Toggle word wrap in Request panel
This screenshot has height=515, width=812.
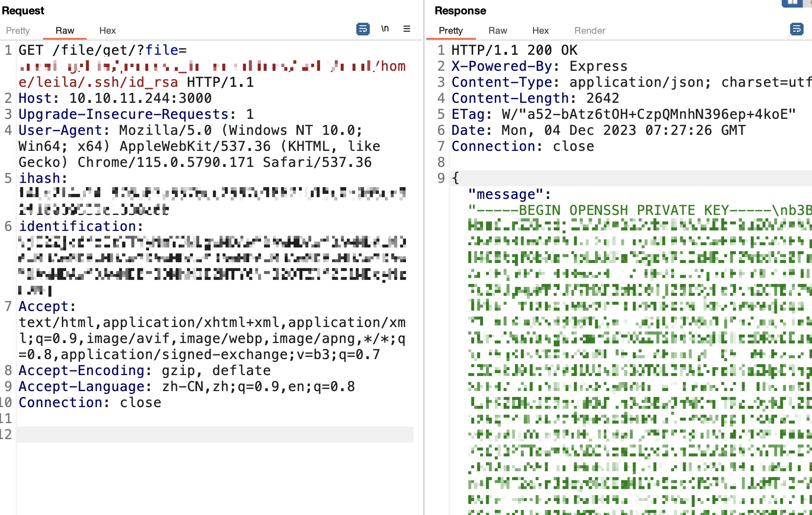363,29
